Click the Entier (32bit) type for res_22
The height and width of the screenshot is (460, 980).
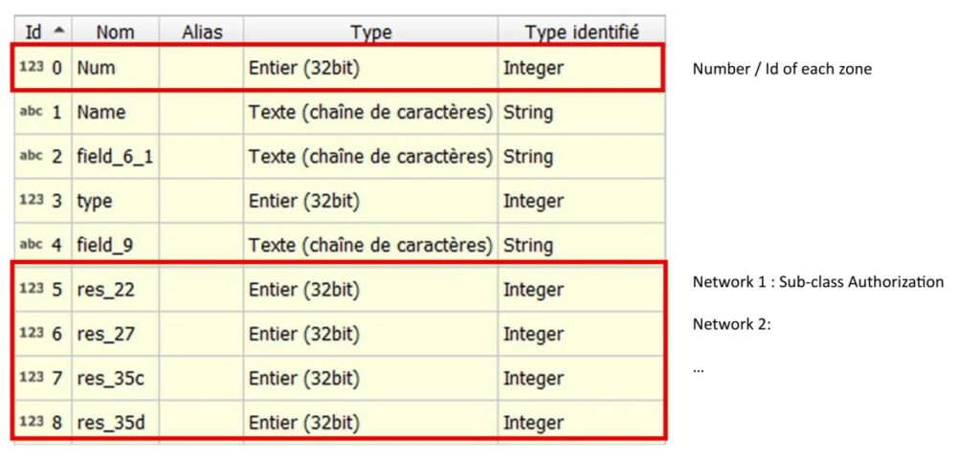click(x=304, y=290)
